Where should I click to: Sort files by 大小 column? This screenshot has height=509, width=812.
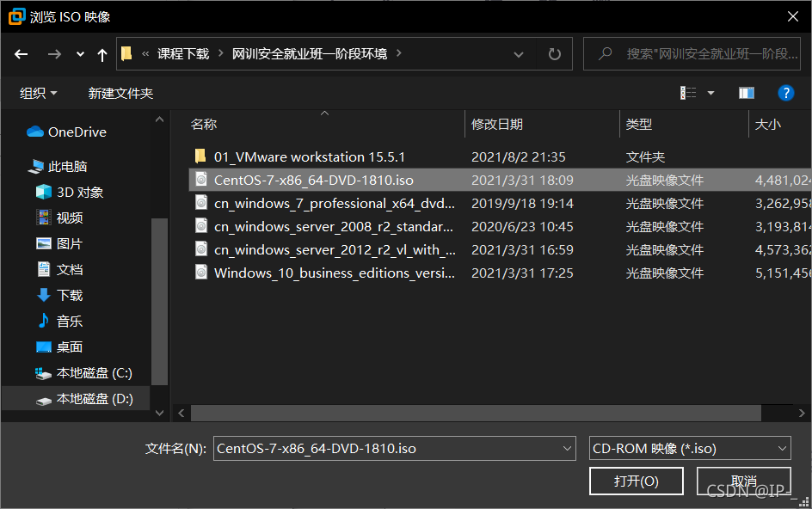pyautogui.click(x=768, y=125)
